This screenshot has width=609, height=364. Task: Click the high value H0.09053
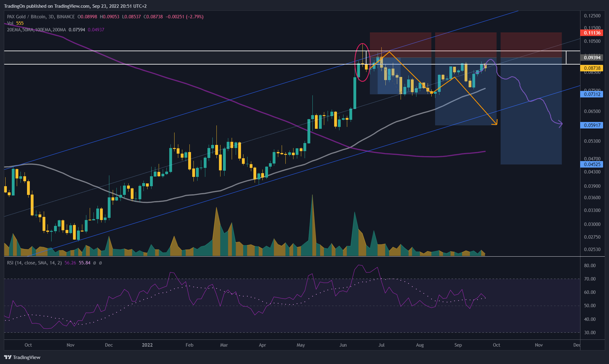click(x=109, y=17)
